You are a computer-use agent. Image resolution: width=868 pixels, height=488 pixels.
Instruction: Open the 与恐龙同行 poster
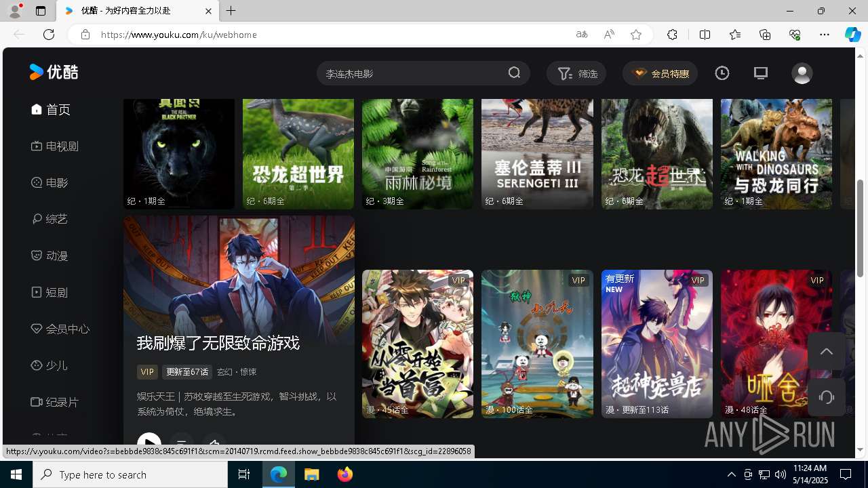click(x=776, y=154)
